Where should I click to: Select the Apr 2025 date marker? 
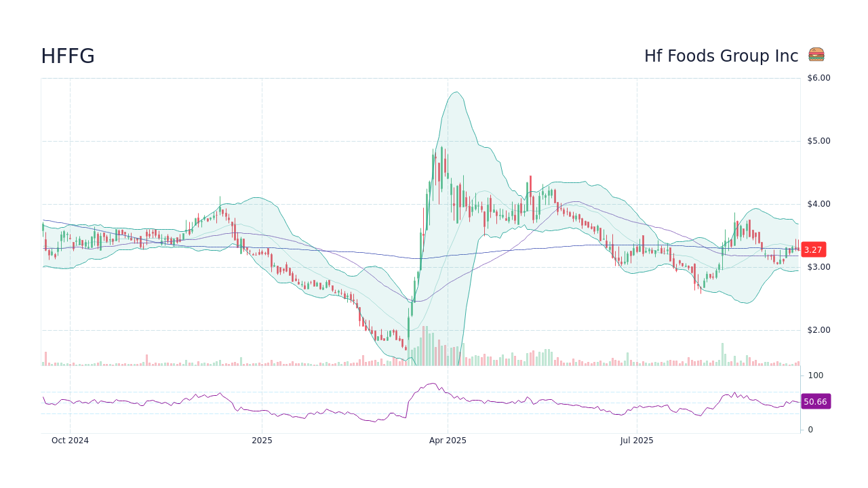[448, 440]
